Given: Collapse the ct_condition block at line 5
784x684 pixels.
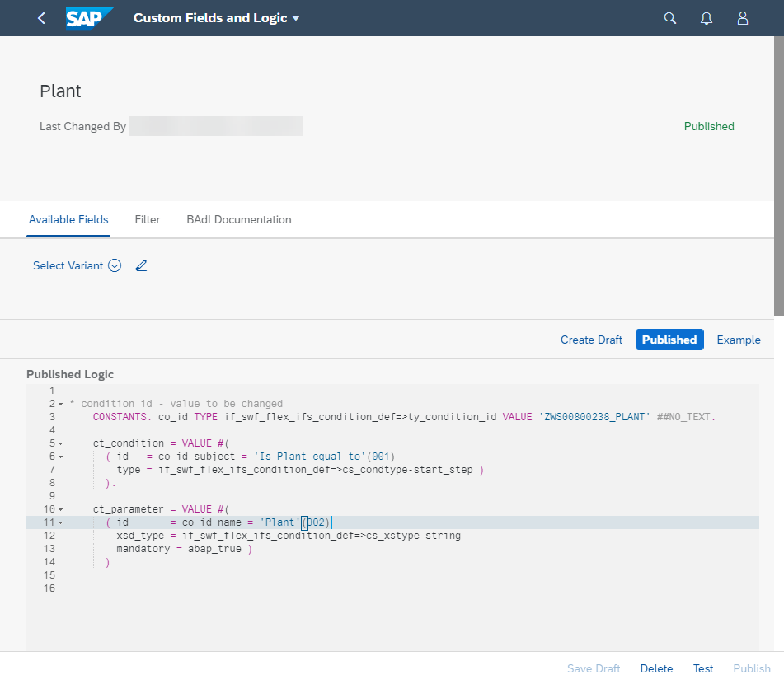Looking at the screenshot, I should (x=59, y=443).
